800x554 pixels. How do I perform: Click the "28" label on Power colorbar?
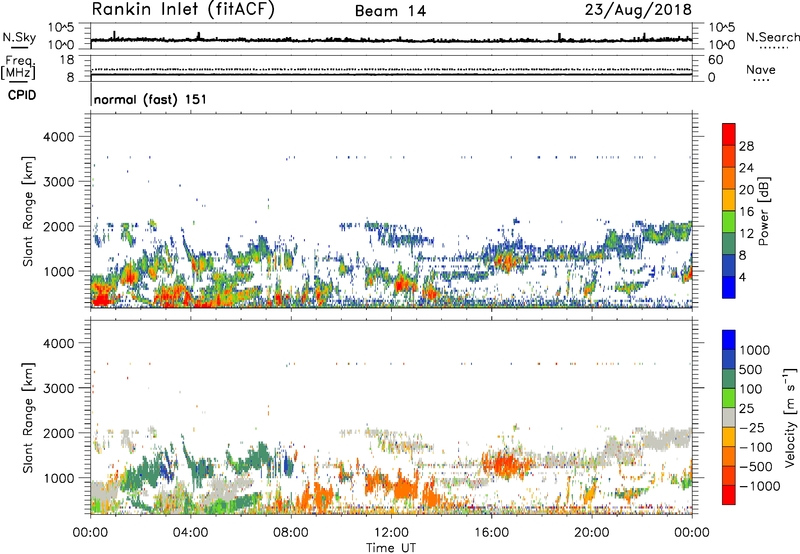pos(746,146)
